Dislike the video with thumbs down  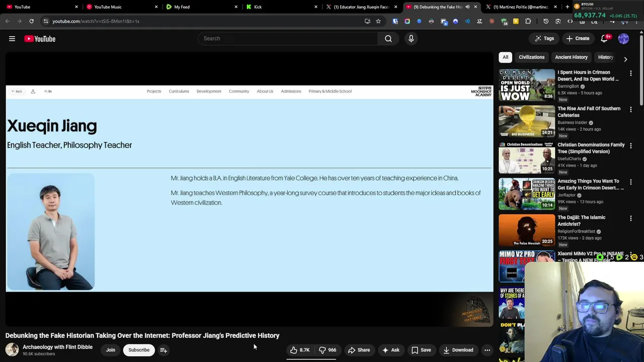point(328,350)
